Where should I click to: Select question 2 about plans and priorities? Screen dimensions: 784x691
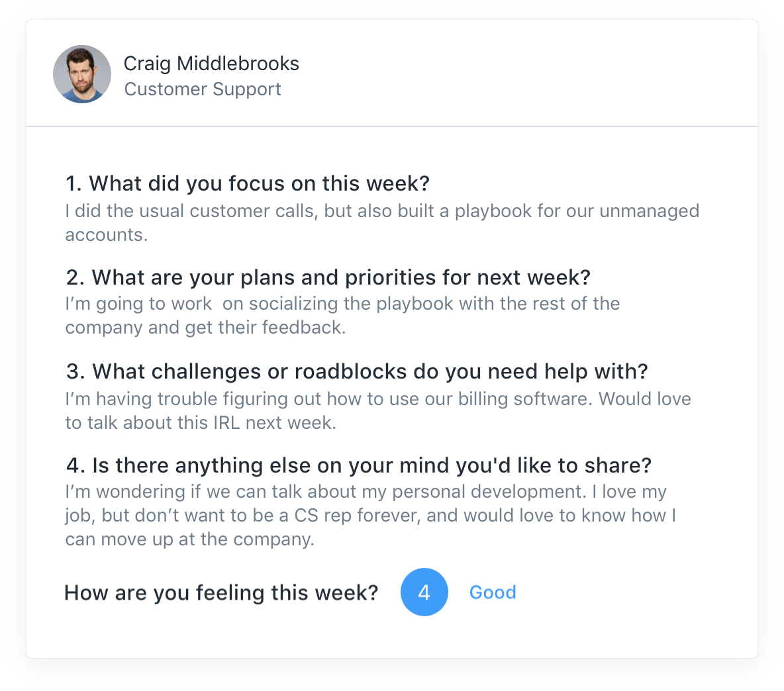(328, 277)
